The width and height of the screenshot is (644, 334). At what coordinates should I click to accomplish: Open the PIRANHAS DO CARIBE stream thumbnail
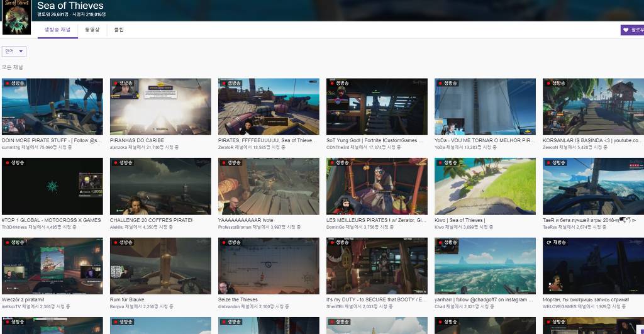click(160, 107)
